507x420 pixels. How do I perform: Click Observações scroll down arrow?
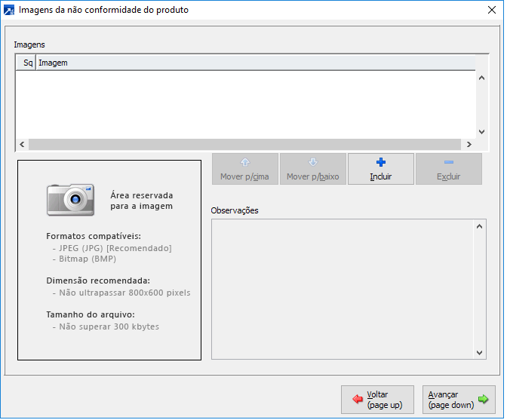pos(481,354)
